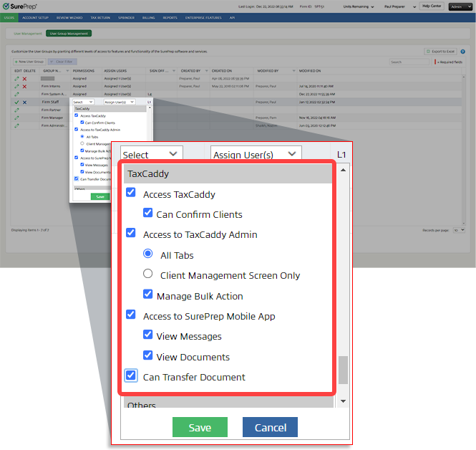Screen dimensions: 476x450
Task: Toggle View Messages in the enlarged panel
Action: click(x=148, y=335)
